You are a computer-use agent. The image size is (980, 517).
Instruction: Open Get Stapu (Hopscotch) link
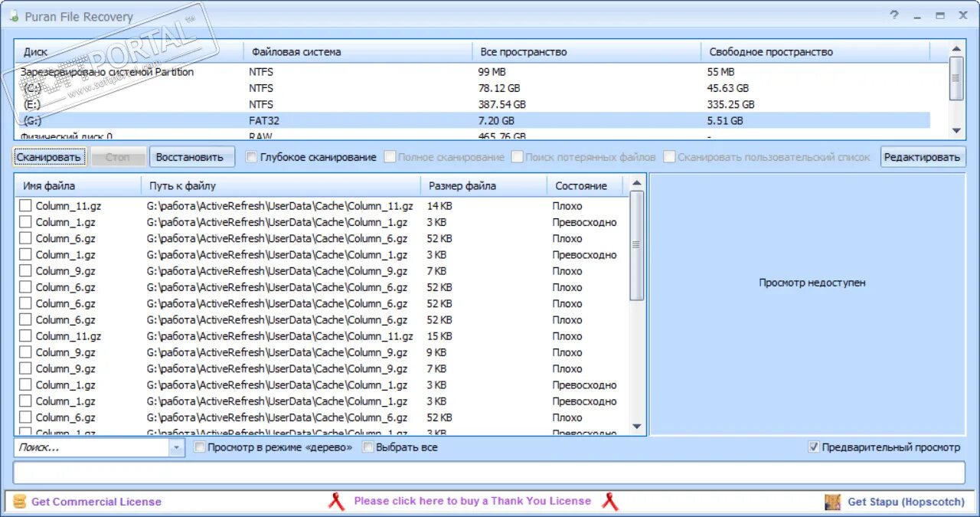pyautogui.click(x=906, y=502)
